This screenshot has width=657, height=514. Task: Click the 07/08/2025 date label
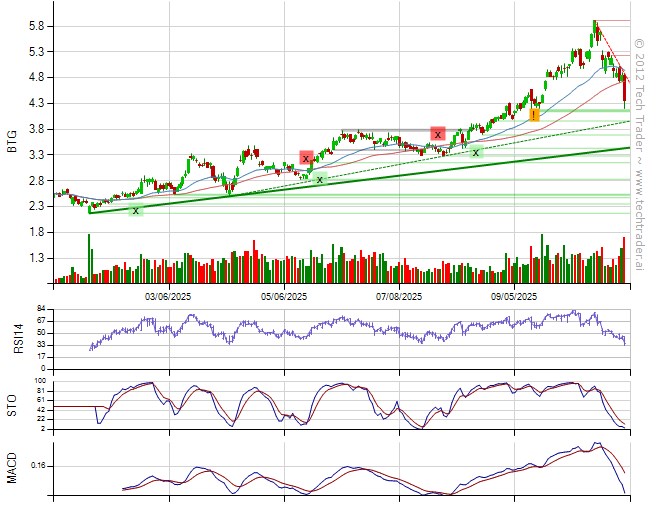tap(400, 297)
